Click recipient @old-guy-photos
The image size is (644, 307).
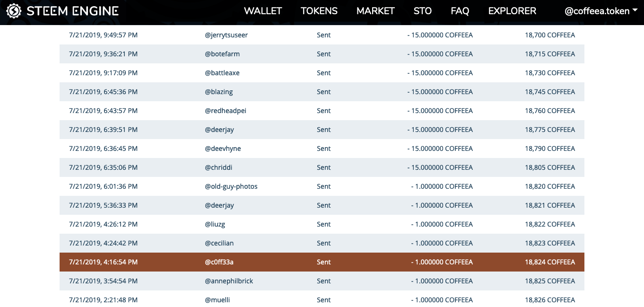tap(231, 186)
